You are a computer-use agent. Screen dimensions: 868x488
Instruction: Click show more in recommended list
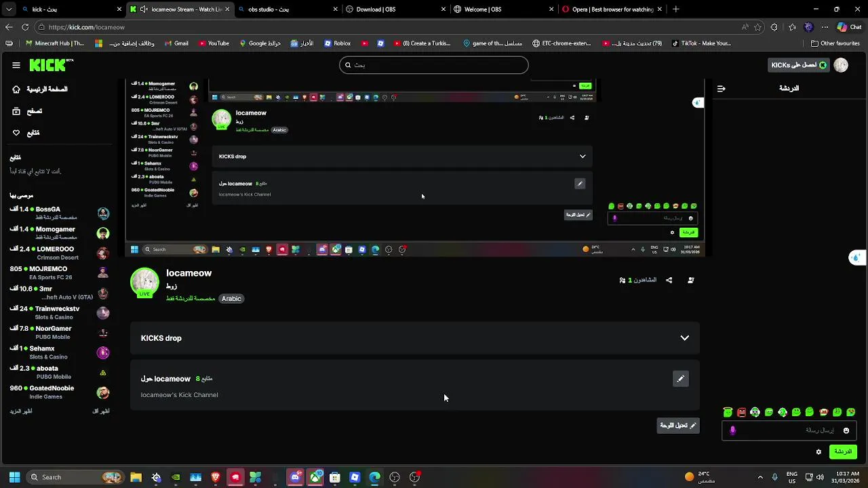coord(21,411)
